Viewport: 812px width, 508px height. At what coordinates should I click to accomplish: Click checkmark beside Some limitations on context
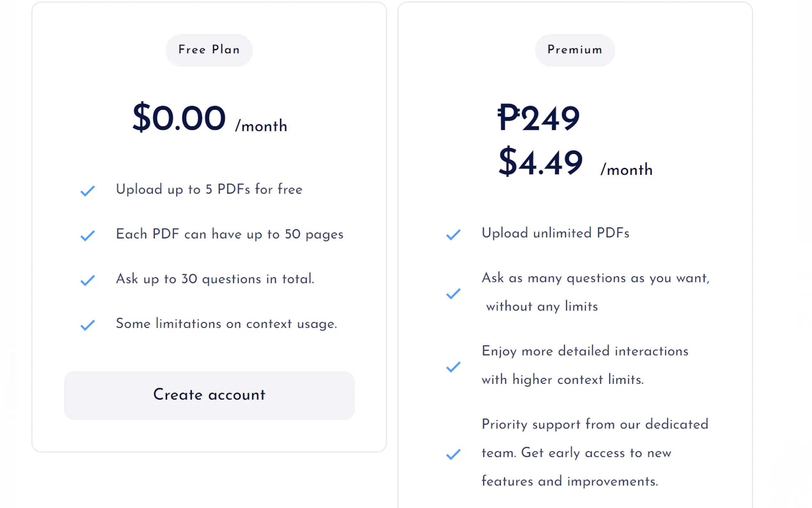[88, 325]
